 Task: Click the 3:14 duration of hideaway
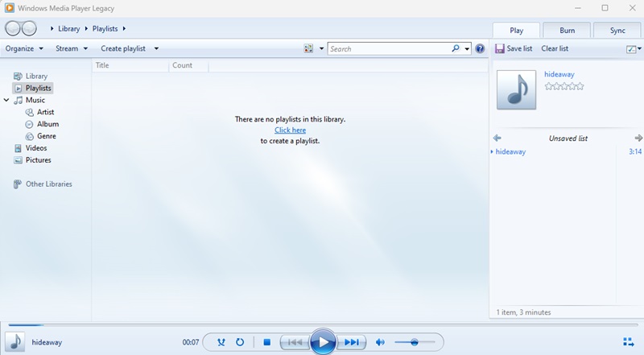click(x=635, y=151)
